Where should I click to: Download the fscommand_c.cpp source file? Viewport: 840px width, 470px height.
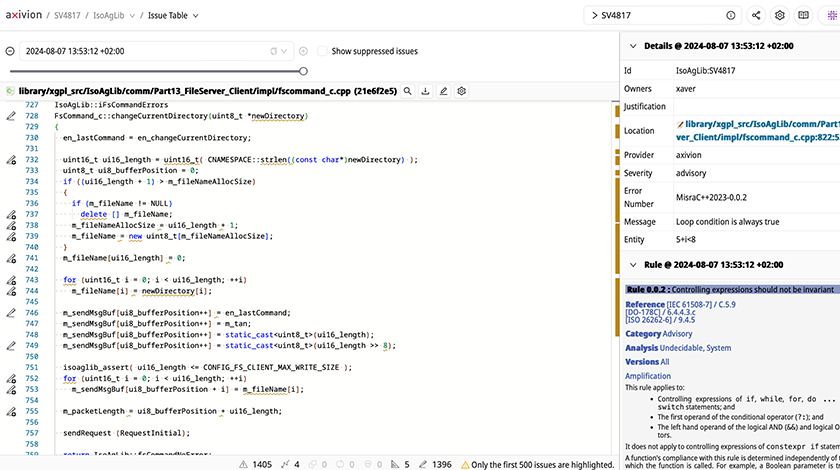[426, 91]
